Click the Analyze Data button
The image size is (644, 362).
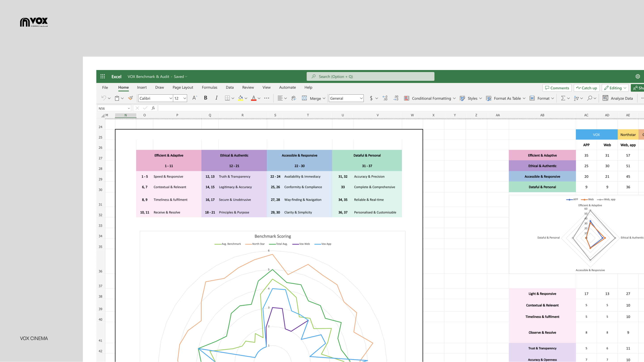click(618, 98)
